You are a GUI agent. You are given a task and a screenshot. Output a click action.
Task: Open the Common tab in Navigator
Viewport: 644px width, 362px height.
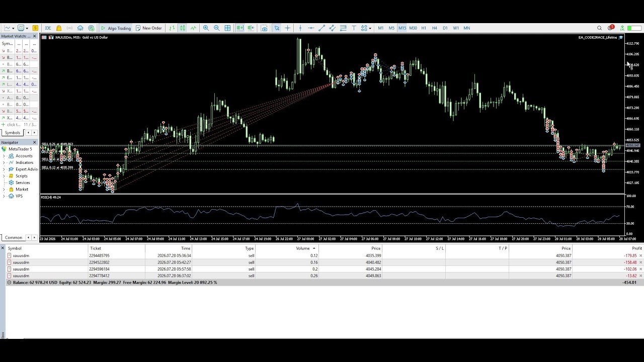[14, 237]
